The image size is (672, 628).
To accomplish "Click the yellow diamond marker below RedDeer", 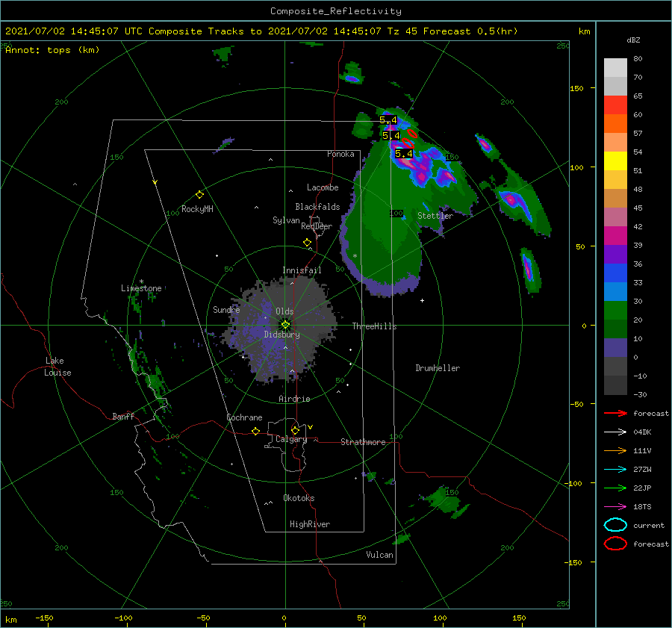I will [x=308, y=243].
